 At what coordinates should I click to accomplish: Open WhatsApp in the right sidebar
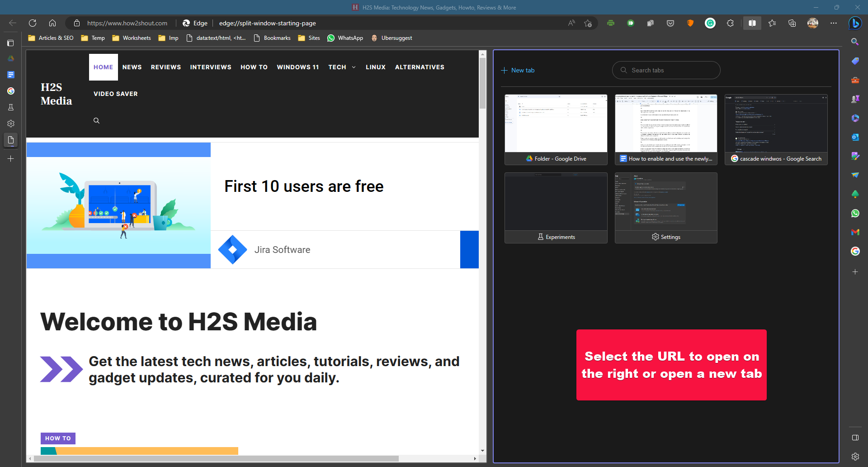855,213
